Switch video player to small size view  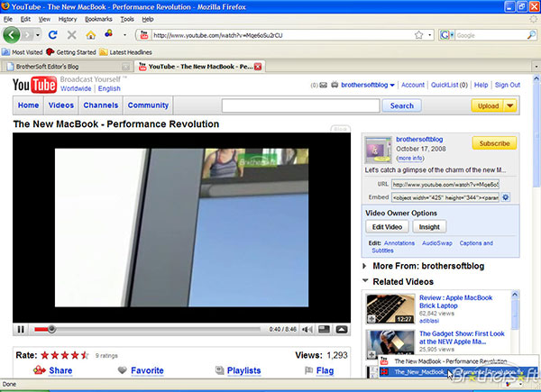coord(324,329)
